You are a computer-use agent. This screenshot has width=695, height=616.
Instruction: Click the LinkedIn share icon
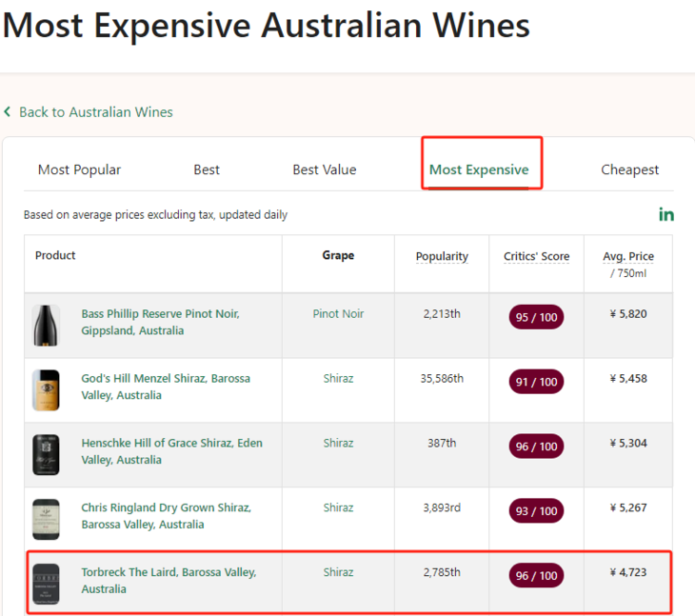[666, 214]
